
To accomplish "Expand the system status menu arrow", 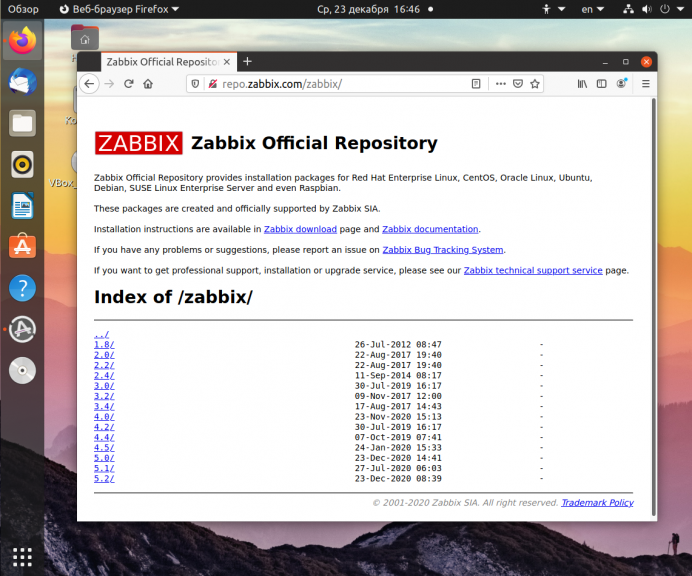I will [x=680, y=9].
